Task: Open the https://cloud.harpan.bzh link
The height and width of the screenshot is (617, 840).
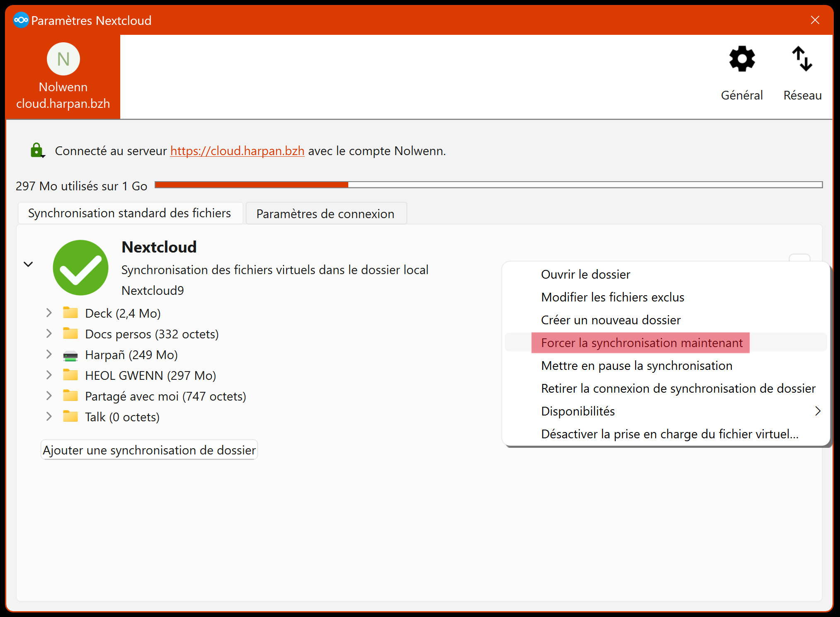Action: point(237,151)
